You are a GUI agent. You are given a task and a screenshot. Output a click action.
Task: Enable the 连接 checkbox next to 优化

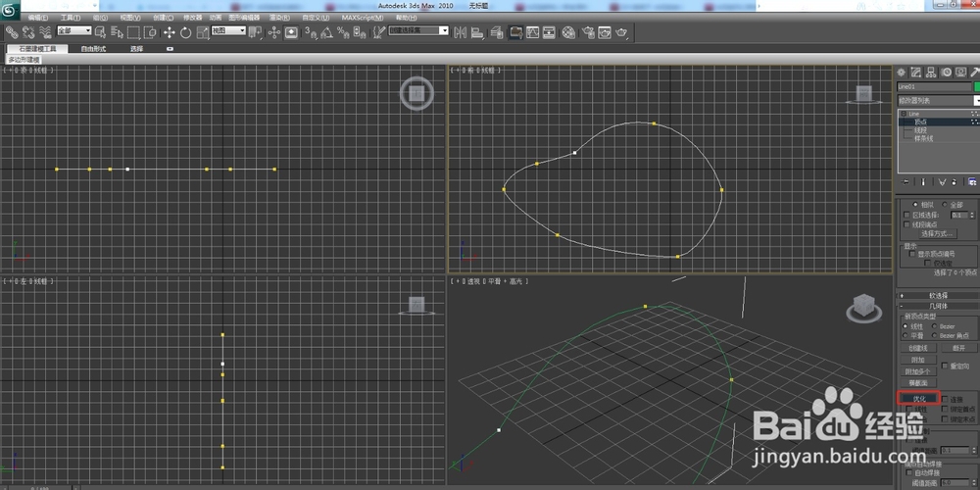(x=945, y=399)
